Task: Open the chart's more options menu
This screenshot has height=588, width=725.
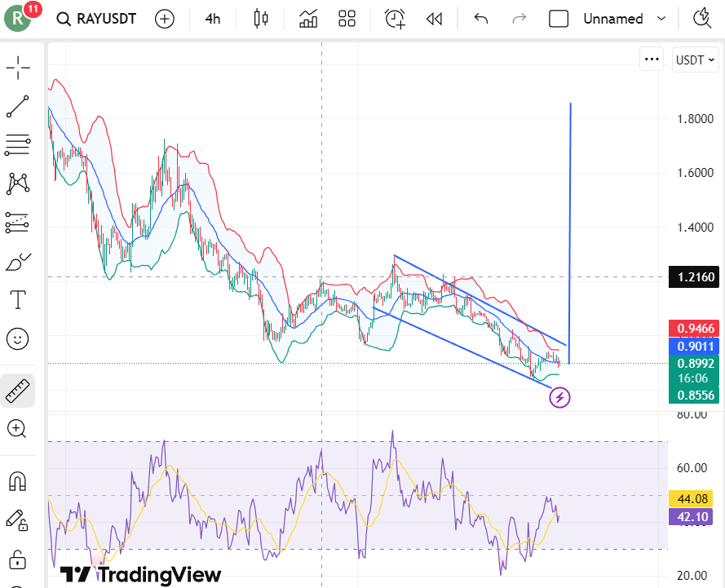Action: [x=652, y=60]
